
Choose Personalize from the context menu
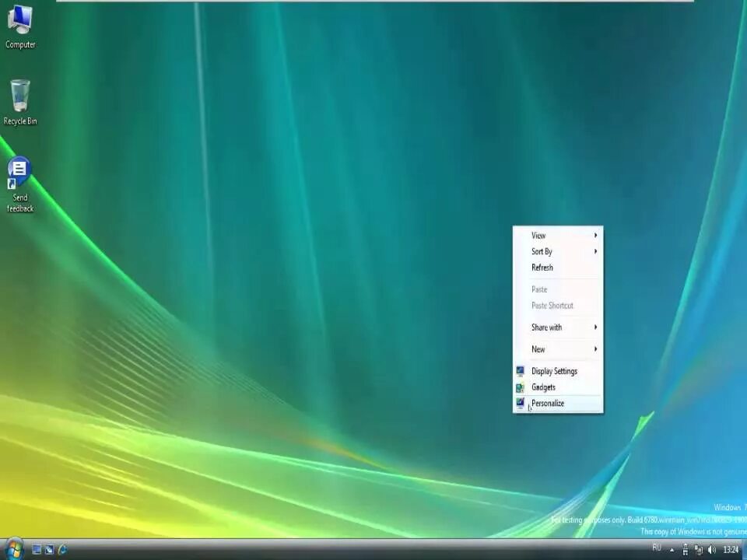(x=558, y=404)
